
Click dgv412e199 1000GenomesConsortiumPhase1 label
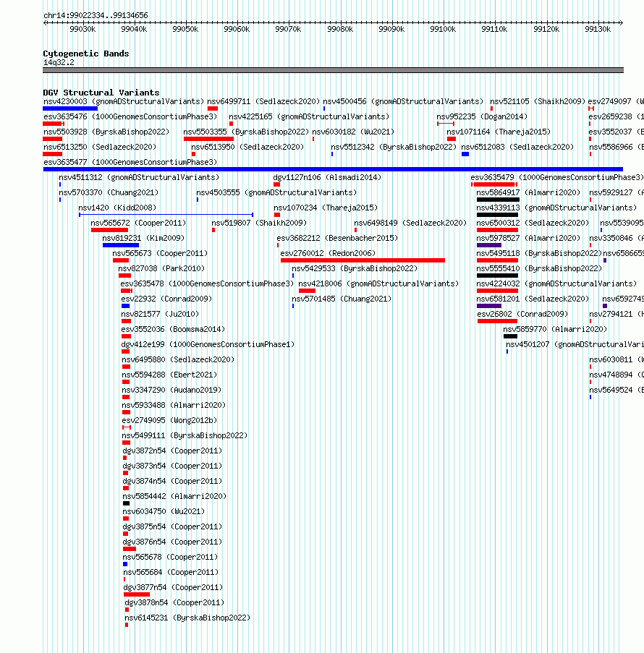tap(208, 344)
